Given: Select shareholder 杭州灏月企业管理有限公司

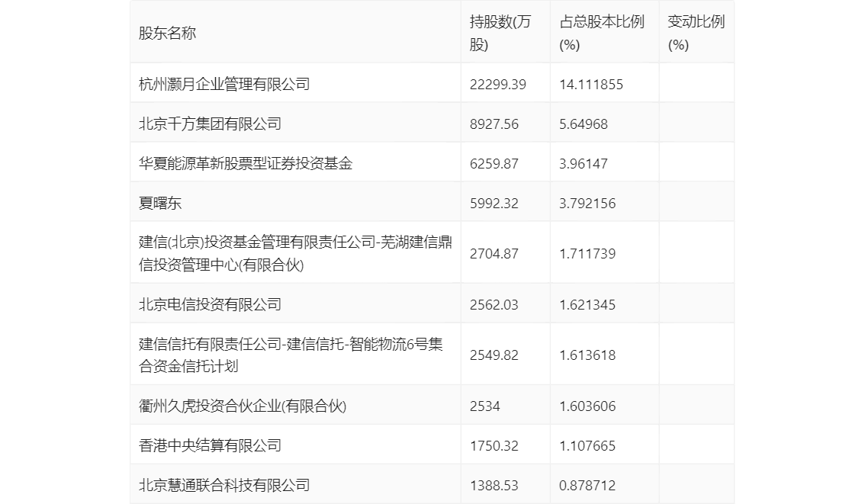Looking at the screenshot, I should point(224,85).
